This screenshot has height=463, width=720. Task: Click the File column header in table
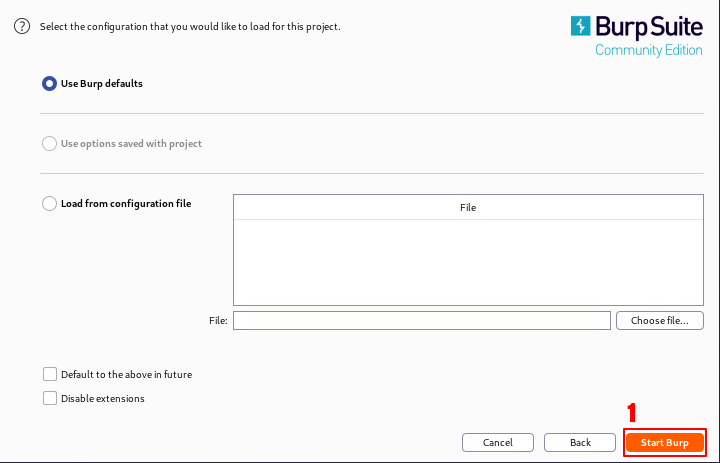tap(467, 207)
